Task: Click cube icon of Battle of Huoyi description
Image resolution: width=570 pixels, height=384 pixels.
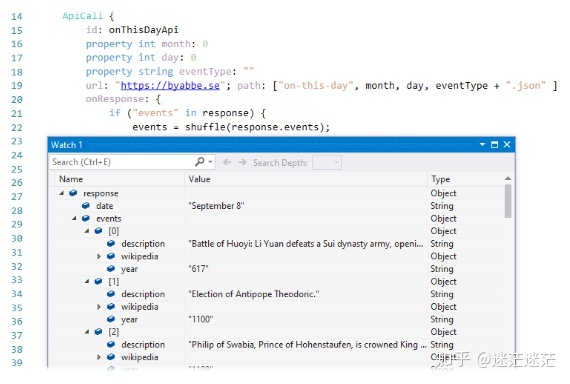Action: pos(111,244)
